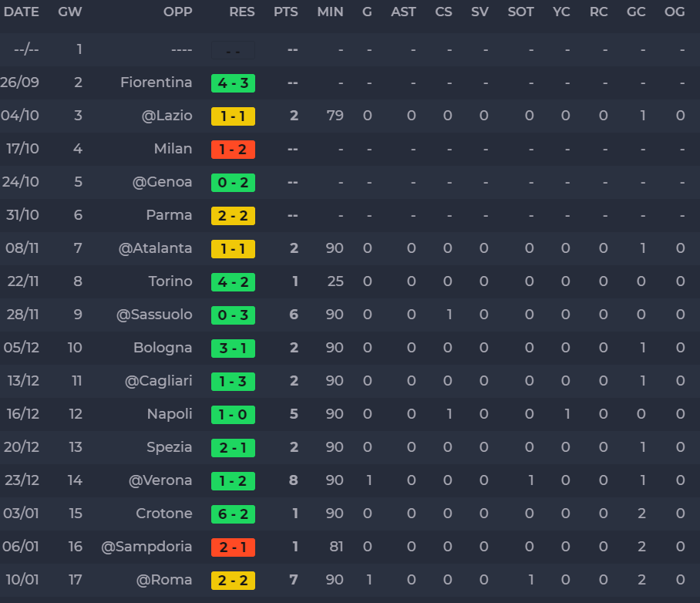Click the empty gameweek 1 result badge
Screen dimensions: 700x603
pos(233,50)
